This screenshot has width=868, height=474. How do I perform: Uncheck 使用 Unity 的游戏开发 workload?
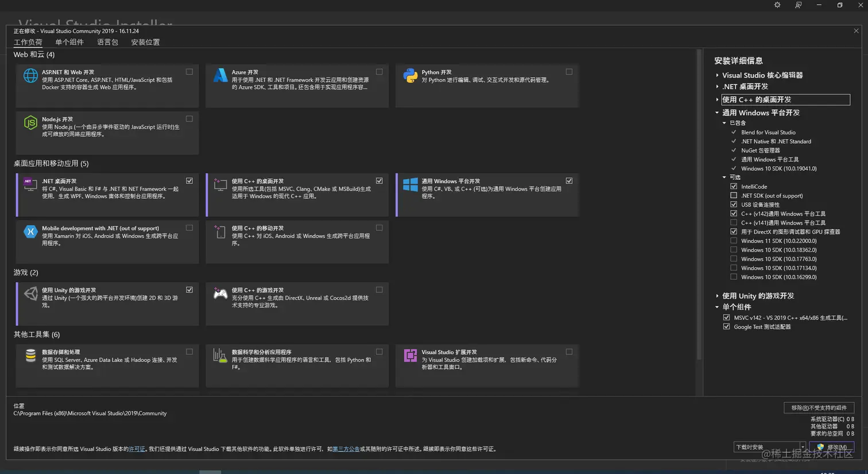pyautogui.click(x=189, y=290)
